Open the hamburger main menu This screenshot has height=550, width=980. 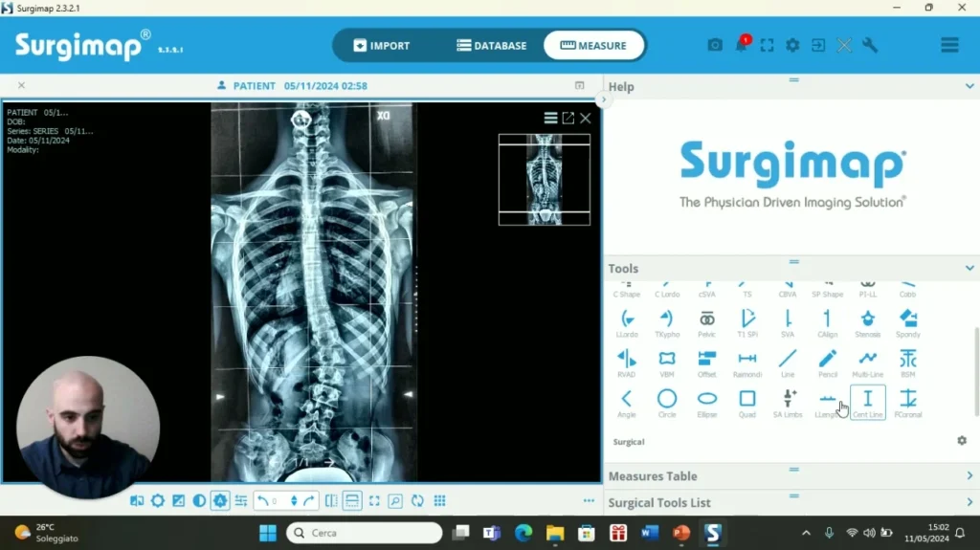tap(950, 45)
